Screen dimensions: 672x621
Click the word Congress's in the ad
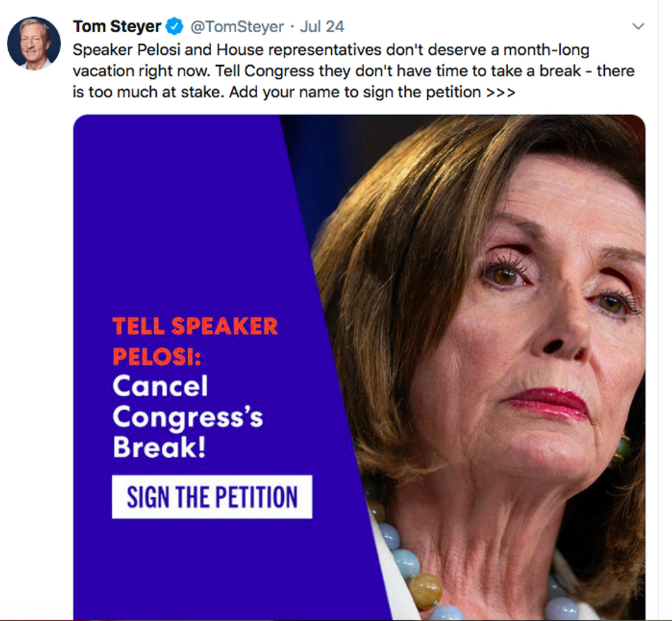pos(188,417)
